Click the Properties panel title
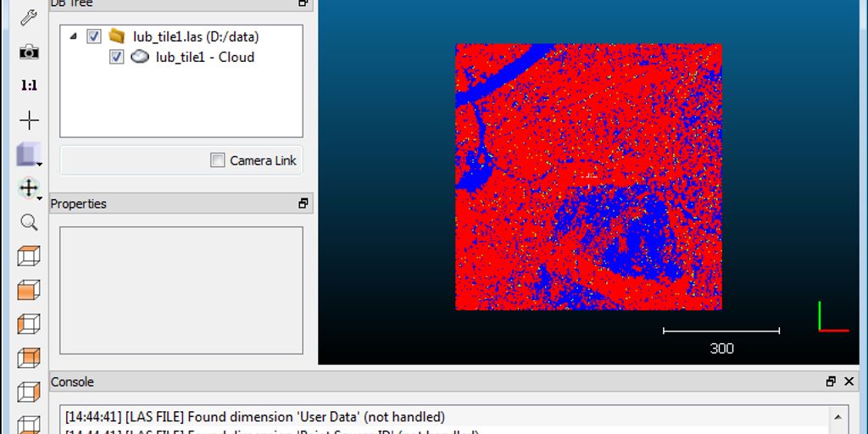 point(79,203)
